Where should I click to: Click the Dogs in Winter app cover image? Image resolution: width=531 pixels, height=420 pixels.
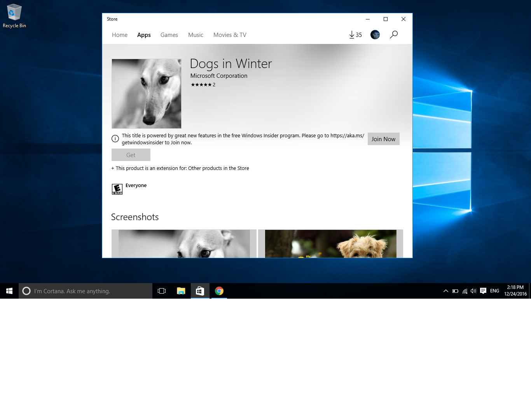click(147, 94)
